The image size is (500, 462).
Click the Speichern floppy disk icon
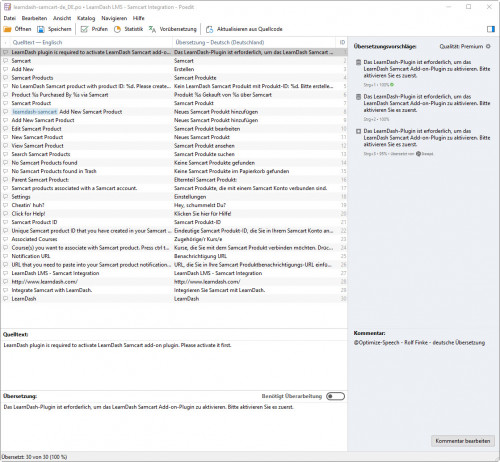pos(41,29)
